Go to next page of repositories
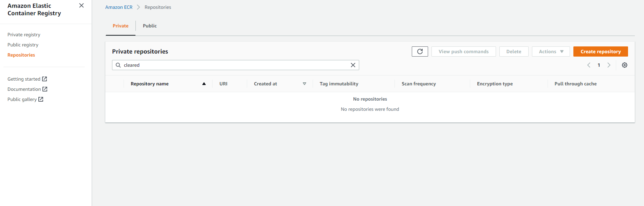The width and height of the screenshot is (644, 206). [609, 65]
